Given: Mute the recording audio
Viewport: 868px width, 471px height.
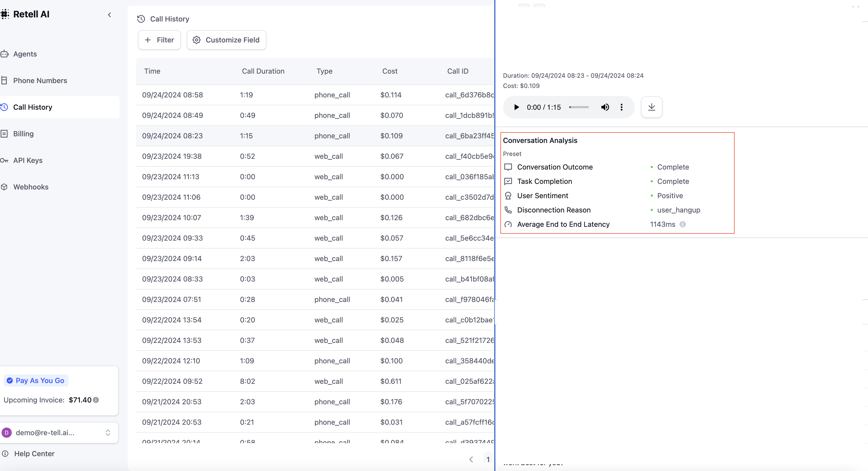Looking at the screenshot, I should 605,107.
